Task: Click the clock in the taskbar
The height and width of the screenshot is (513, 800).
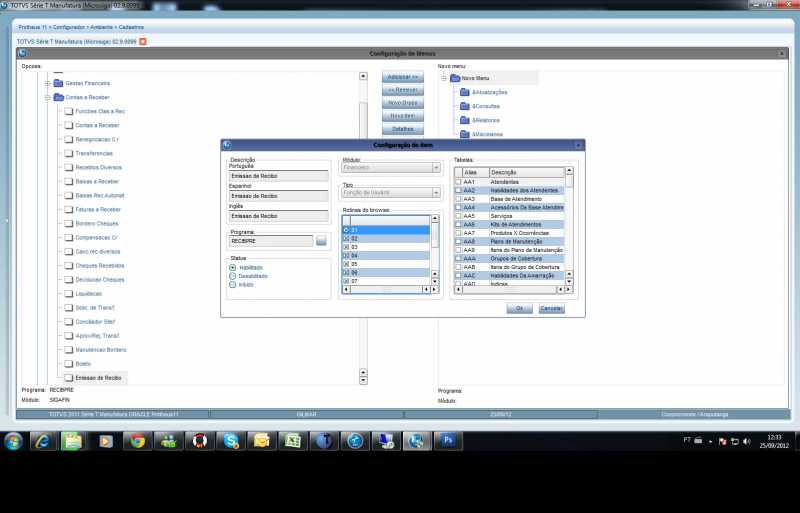Action: tap(774, 442)
